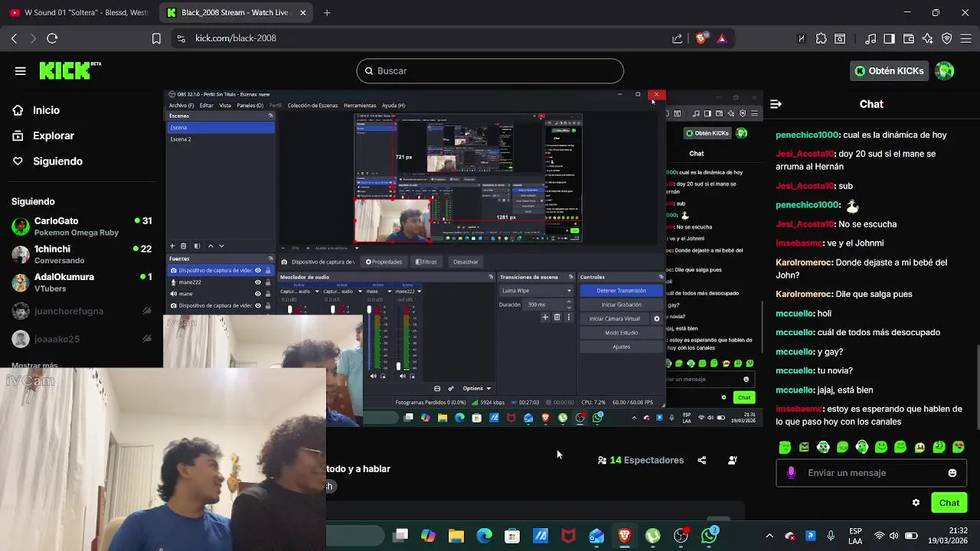
Task: Open the emoji picker in message box
Action: pyautogui.click(x=952, y=473)
